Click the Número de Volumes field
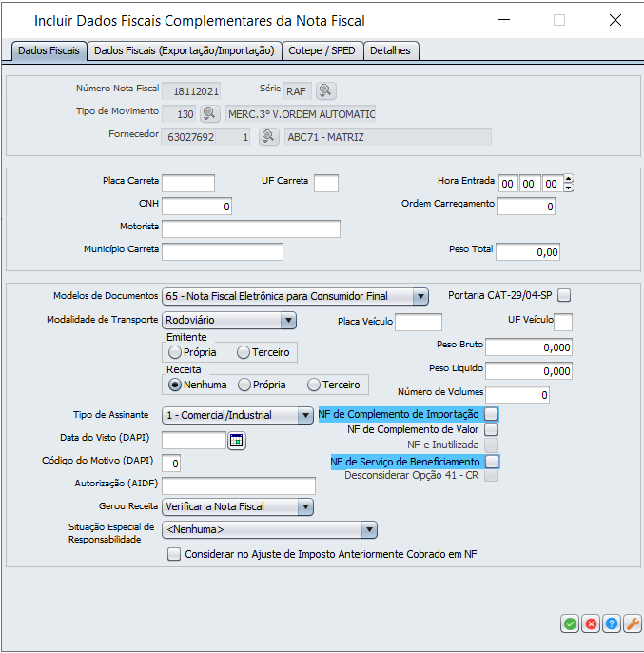The height and width of the screenshot is (653, 644). (x=517, y=395)
